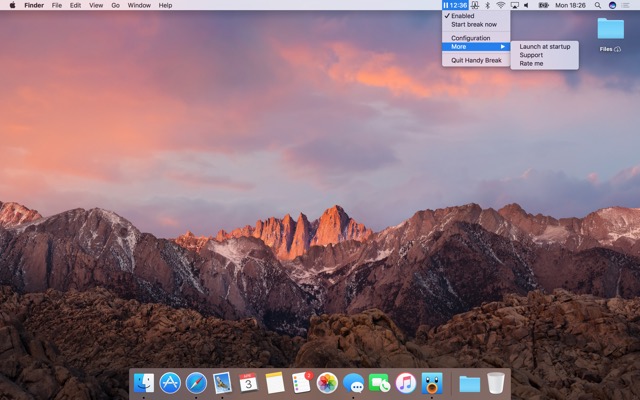The height and width of the screenshot is (400, 640).
Task: Choose Rate me in submenu
Action: tap(544, 64)
